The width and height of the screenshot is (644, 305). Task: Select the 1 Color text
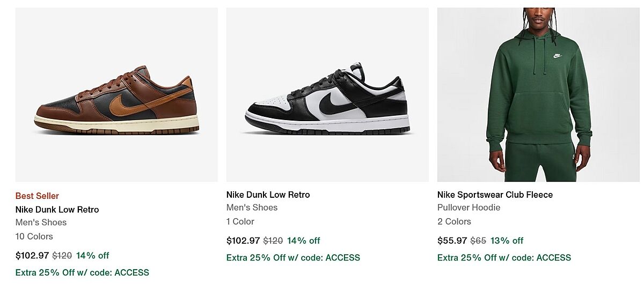240,221
